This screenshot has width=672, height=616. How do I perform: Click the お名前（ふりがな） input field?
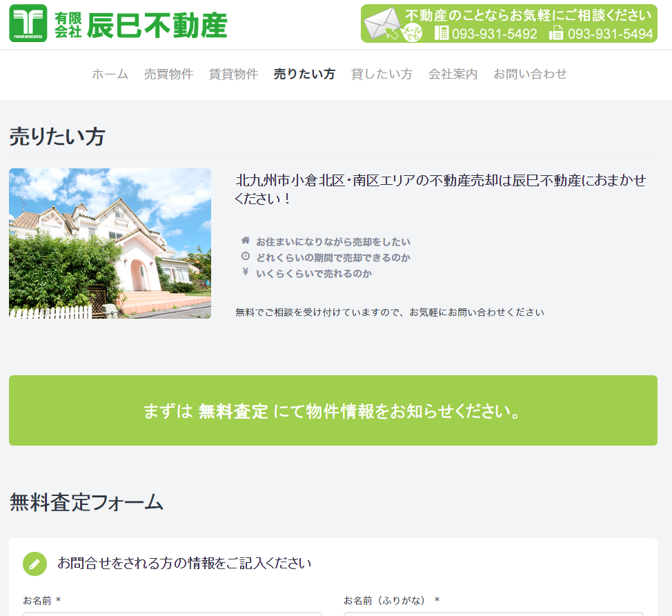pos(493,615)
